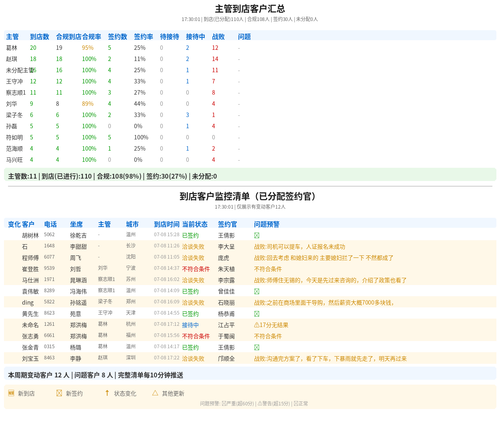Click customer name 未命名
500x426 pixels.
click(x=30, y=325)
